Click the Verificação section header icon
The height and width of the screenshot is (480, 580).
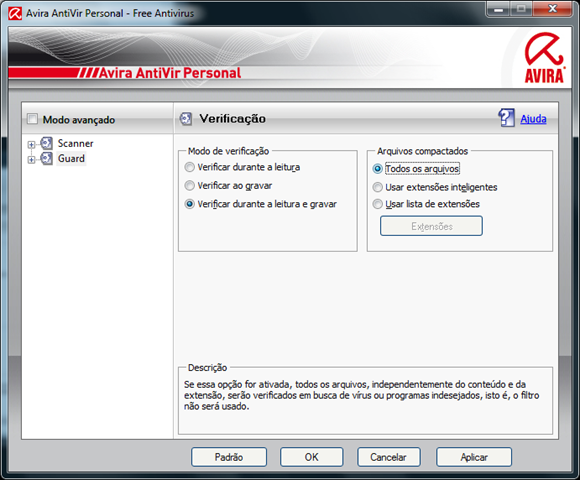[x=186, y=119]
